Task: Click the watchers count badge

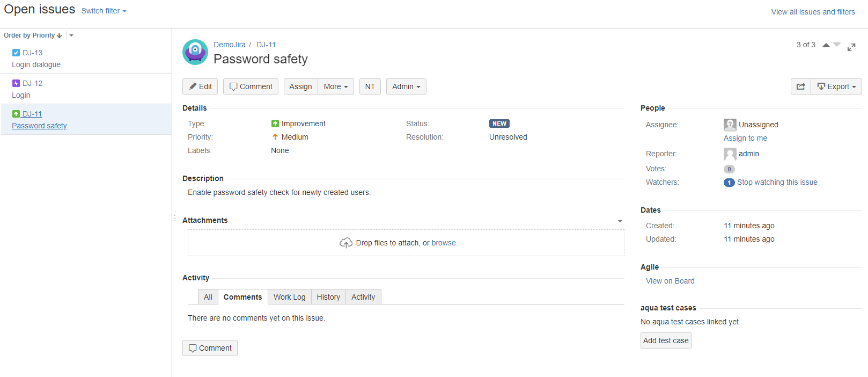Action: tap(729, 183)
